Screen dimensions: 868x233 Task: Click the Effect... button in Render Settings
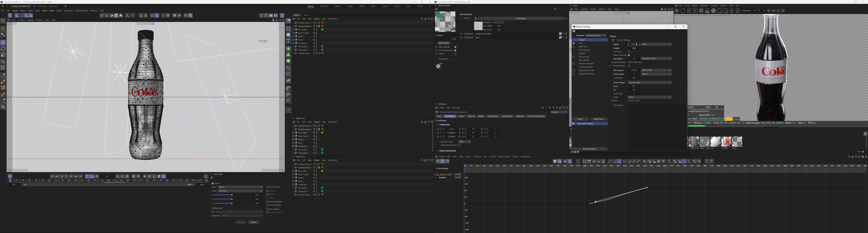click(581, 119)
